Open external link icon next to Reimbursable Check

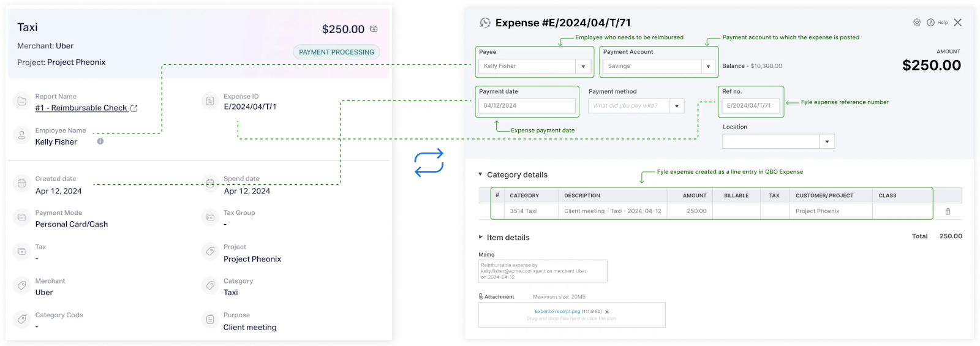134,108
